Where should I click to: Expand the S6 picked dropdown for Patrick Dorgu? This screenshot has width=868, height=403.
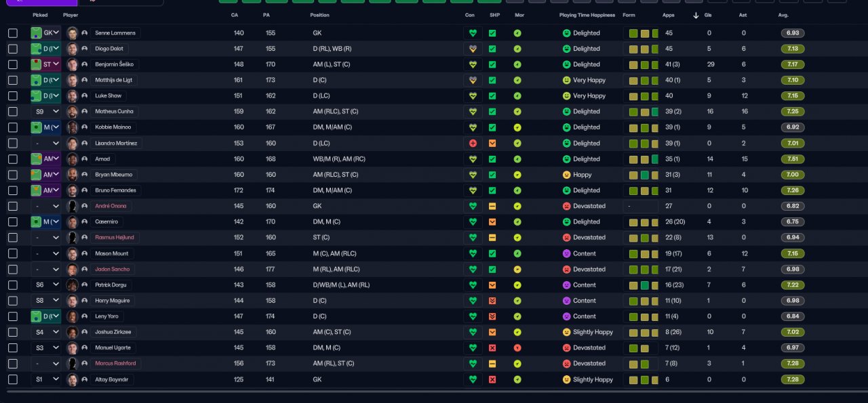click(x=45, y=285)
